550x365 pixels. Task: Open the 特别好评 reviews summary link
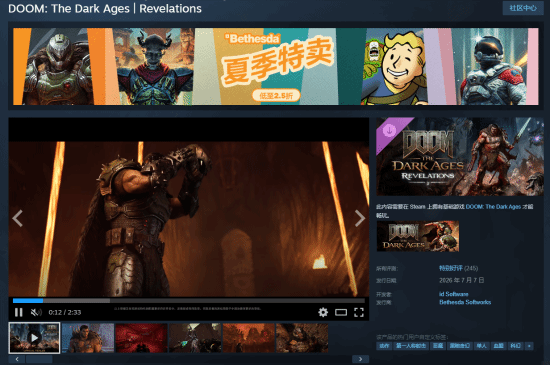451,268
